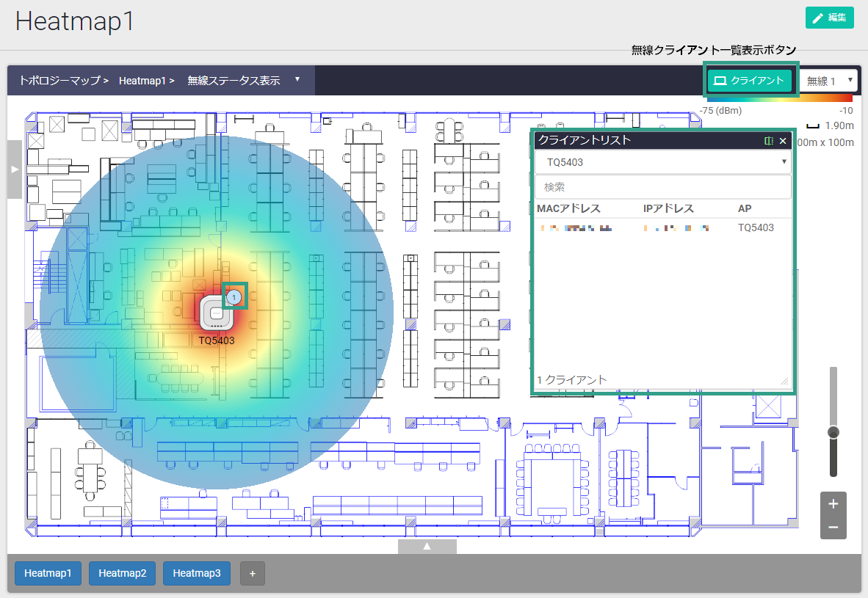Go to トポロジーマップ breadcrumb link
Image resolution: width=868 pixels, height=598 pixels.
point(59,81)
